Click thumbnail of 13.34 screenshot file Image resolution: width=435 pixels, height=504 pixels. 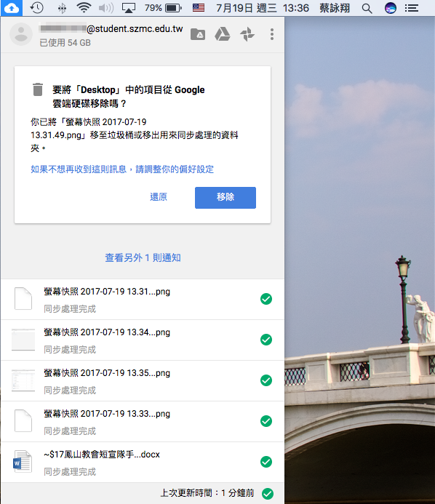[23, 340]
